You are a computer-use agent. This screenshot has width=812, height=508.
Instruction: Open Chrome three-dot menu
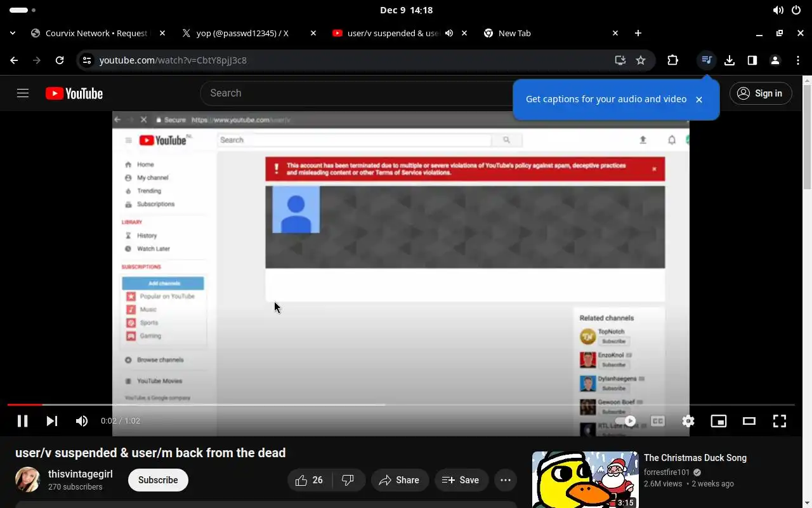click(798, 60)
